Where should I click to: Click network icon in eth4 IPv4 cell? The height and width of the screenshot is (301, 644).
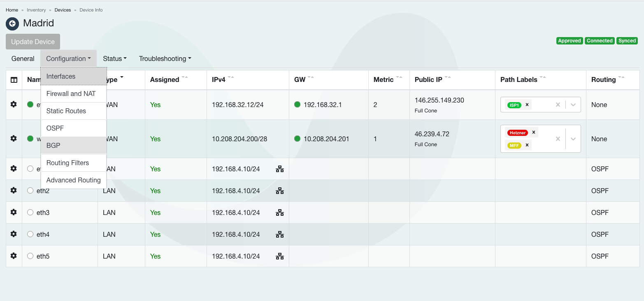(x=280, y=234)
